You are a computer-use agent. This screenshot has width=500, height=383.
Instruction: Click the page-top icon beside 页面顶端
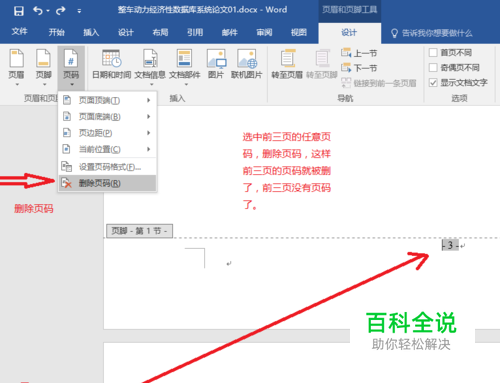(67, 100)
